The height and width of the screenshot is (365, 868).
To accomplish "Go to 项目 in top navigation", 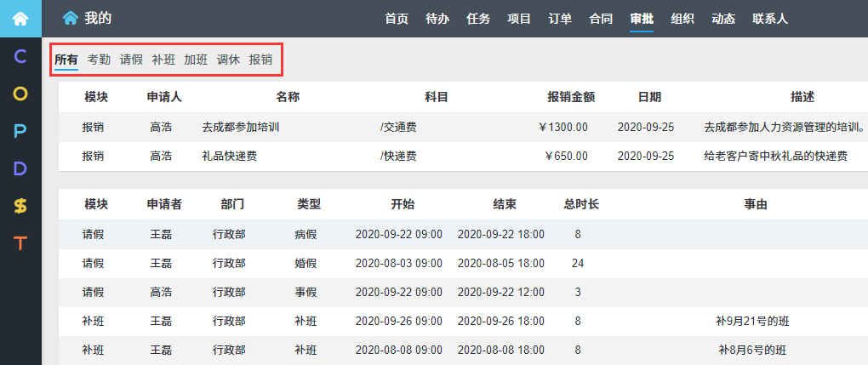I will click(x=519, y=19).
